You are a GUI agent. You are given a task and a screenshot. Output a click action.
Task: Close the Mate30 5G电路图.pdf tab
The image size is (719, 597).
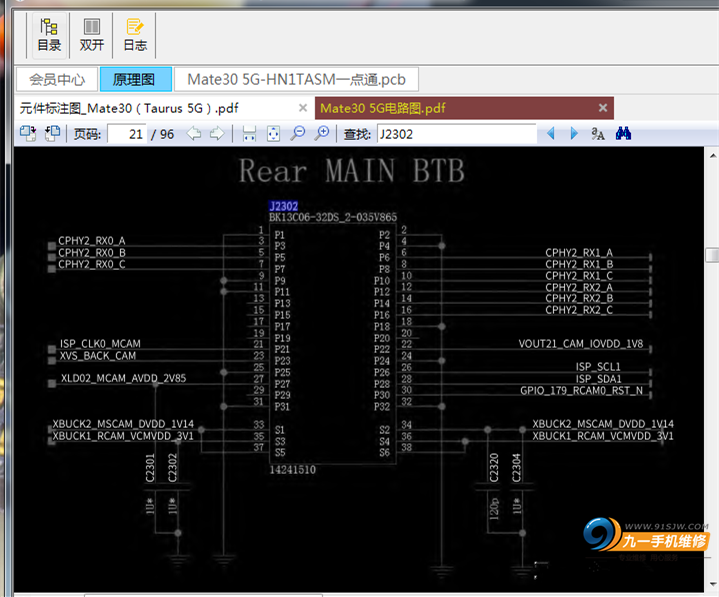click(603, 108)
